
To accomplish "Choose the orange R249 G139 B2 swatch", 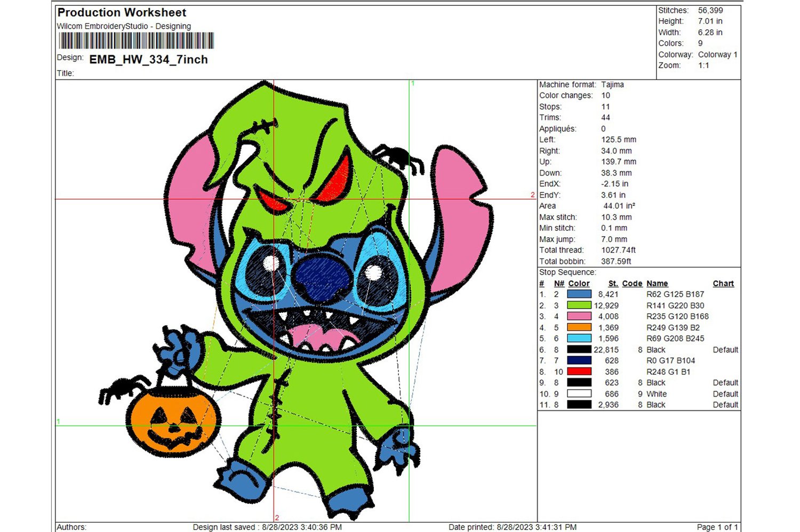I will point(579,327).
